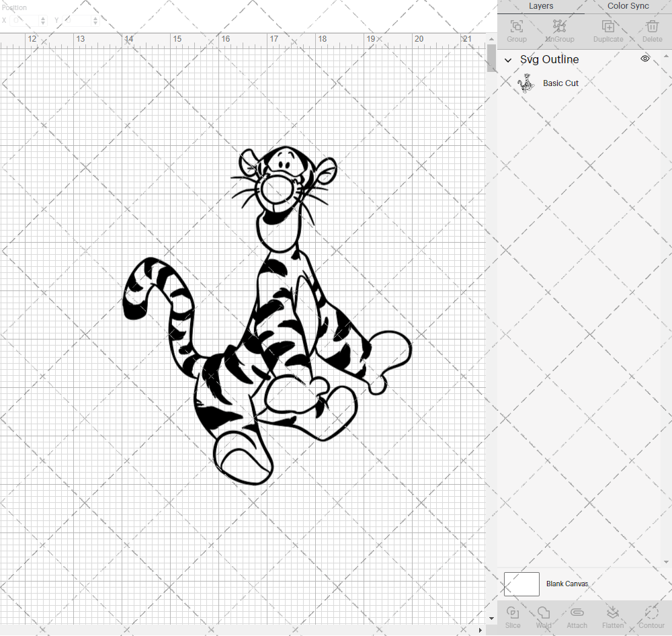The image size is (672, 636).
Task: Switch to the Layers tab
Action: 541,6
